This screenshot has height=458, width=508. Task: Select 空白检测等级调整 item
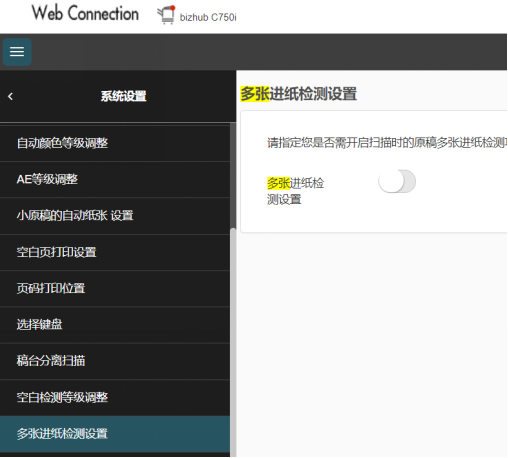(115, 397)
